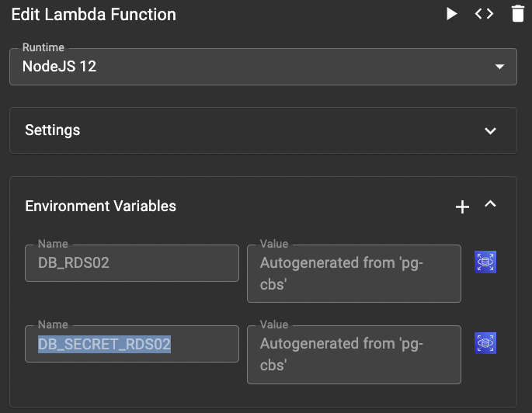Run the Lambda function with play icon
This screenshot has width=532, height=413.
[x=451, y=14]
